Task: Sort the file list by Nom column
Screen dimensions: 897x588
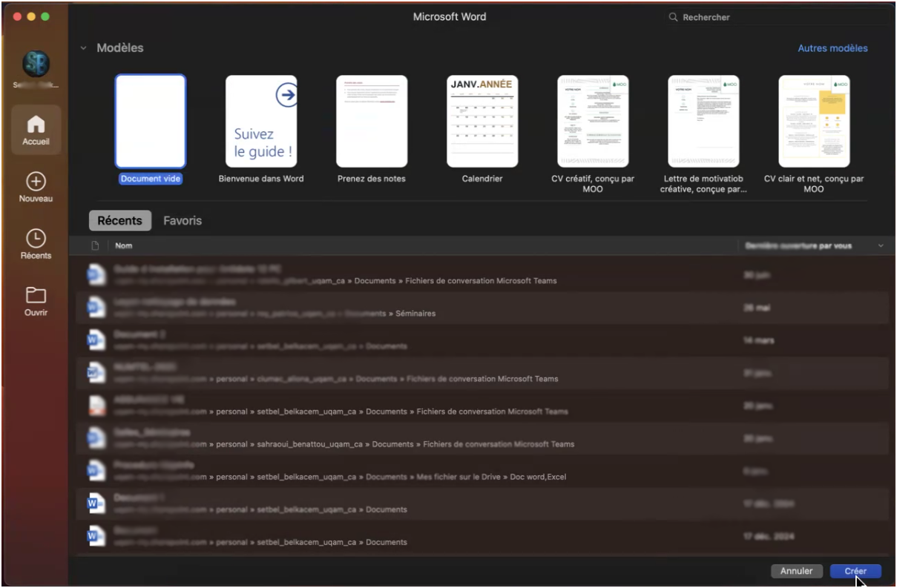Action: point(124,245)
